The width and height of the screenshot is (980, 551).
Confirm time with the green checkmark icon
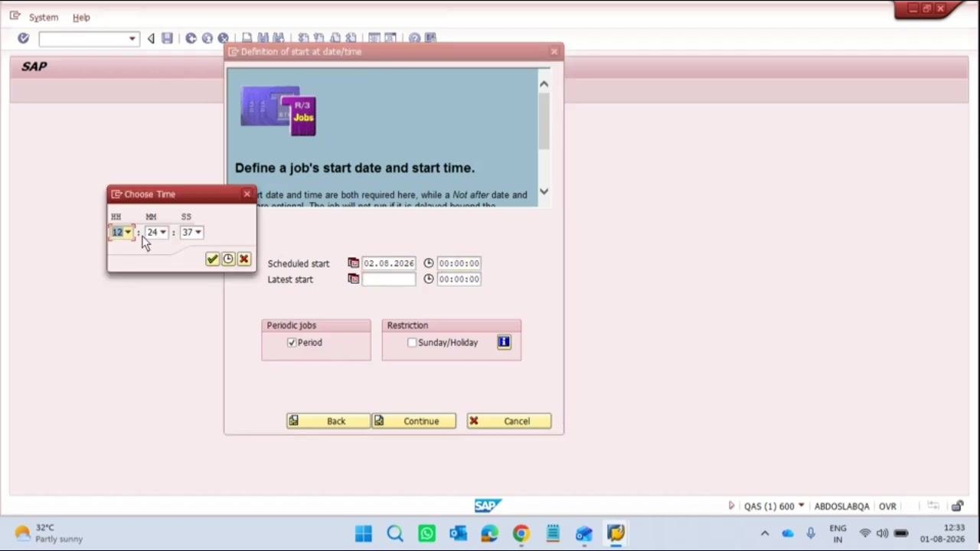tap(212, 259)
